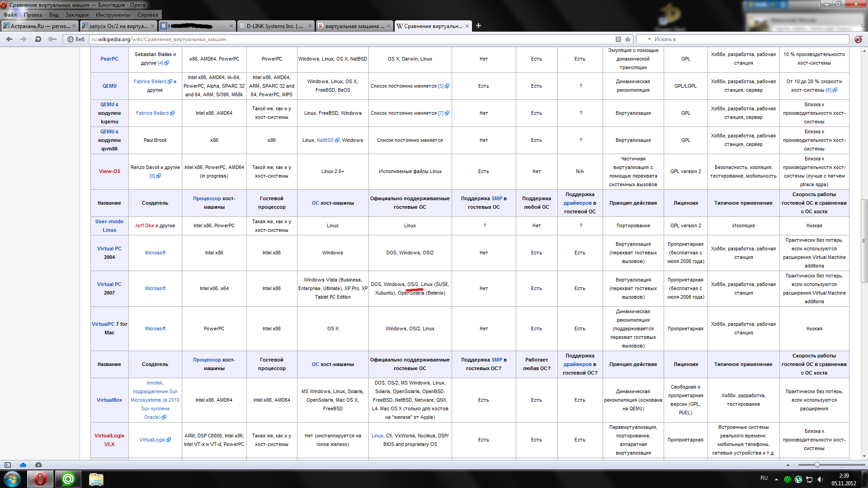The width and height of the screenshot is (868, 488).
Task: Open the Файл menu
Action: 10,15
